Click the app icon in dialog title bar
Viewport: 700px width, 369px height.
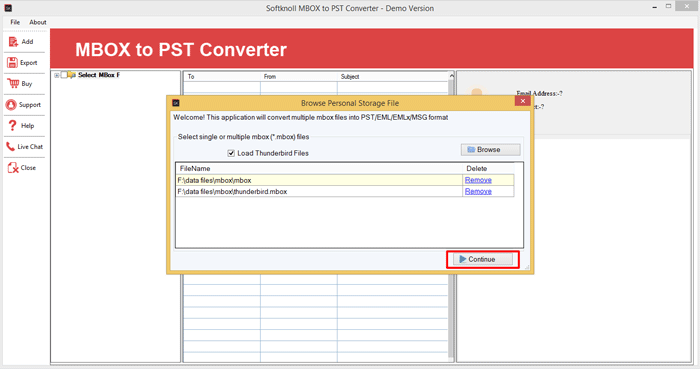pos(176,103)
